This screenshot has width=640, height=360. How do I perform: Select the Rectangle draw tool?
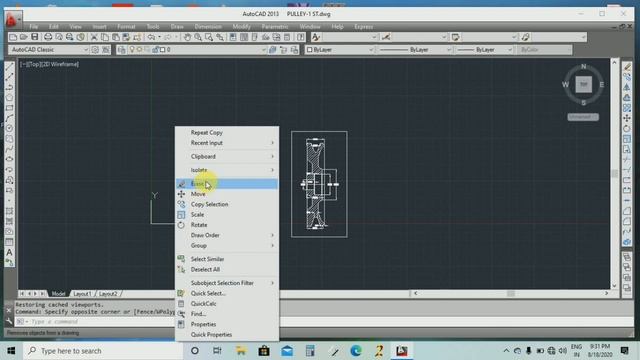9,108
